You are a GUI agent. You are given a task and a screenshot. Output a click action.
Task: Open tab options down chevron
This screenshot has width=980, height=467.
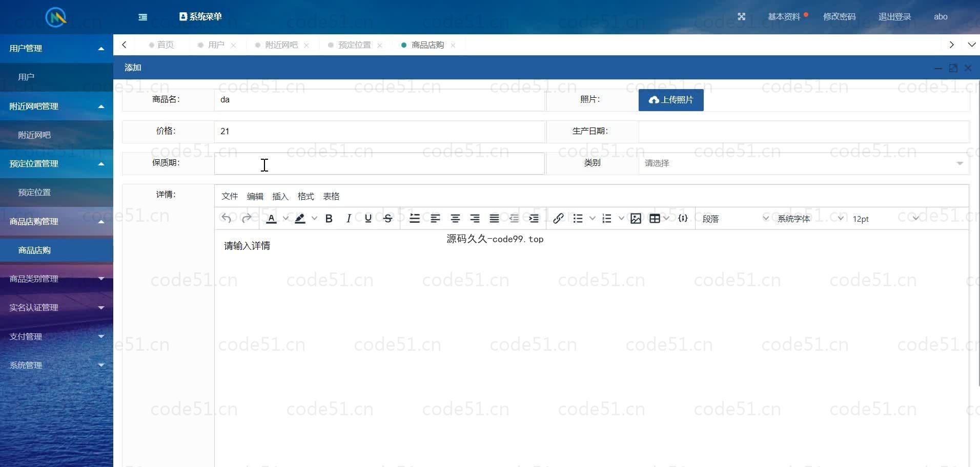971,45
